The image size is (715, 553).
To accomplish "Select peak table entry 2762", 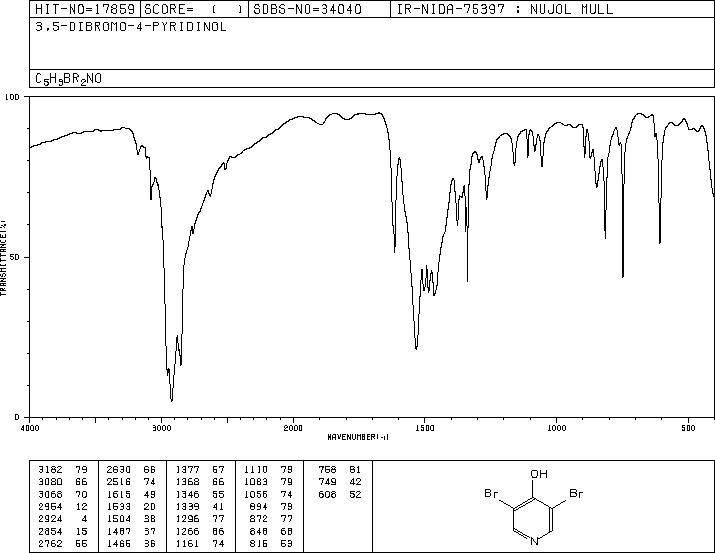I will [63, 543].
